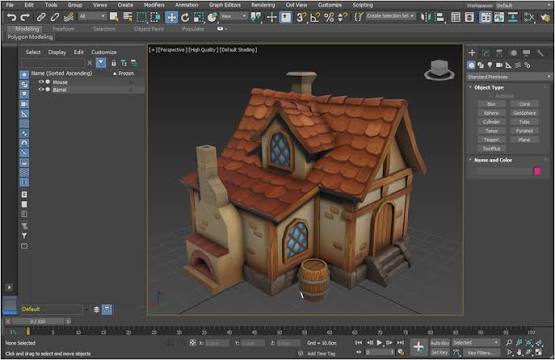This screenshot has height=360, width=555.
Task: Activate the Select and Move tool
Action: point(171,17)
